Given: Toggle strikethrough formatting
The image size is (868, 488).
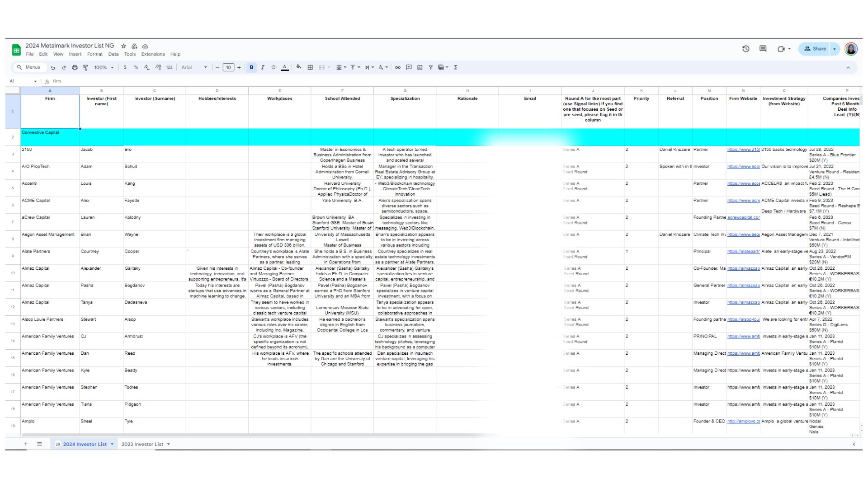Looking at the screenshot, I should [274, 68].
